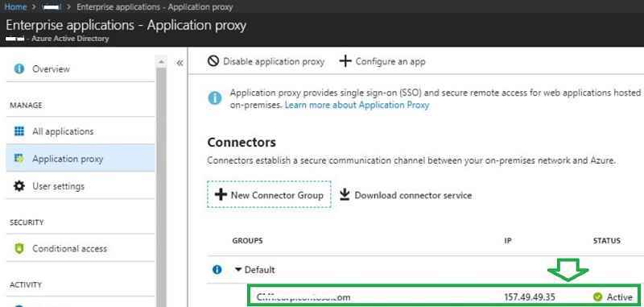The width and height of the screenshot is (644, 307).
Task: Select Application proxy in sidebar
Action: (x=80, y=159)
